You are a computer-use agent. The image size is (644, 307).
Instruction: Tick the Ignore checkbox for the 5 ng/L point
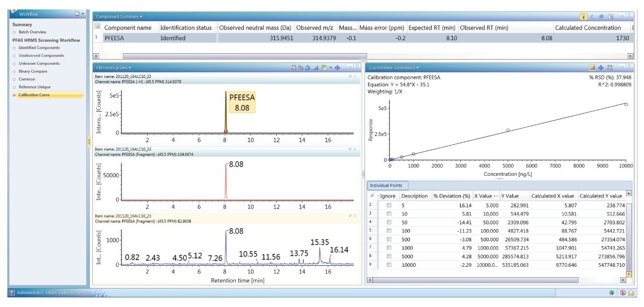click(x=389, y=206)
